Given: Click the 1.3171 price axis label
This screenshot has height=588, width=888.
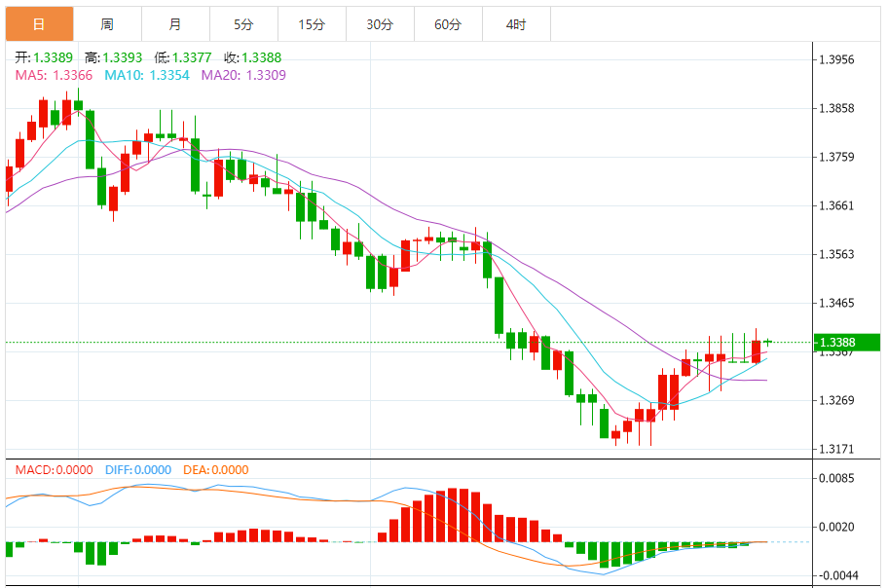Looking at the screenshot, I should [836, 450].
